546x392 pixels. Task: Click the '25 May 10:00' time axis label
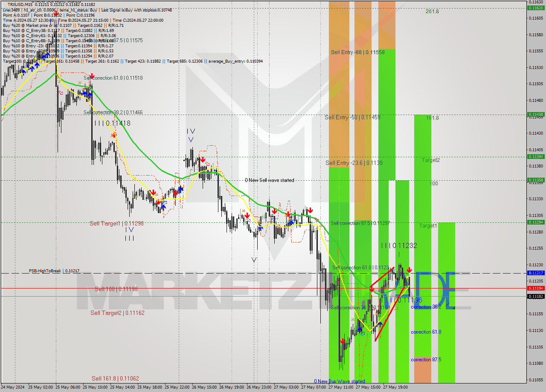[96, 387]
